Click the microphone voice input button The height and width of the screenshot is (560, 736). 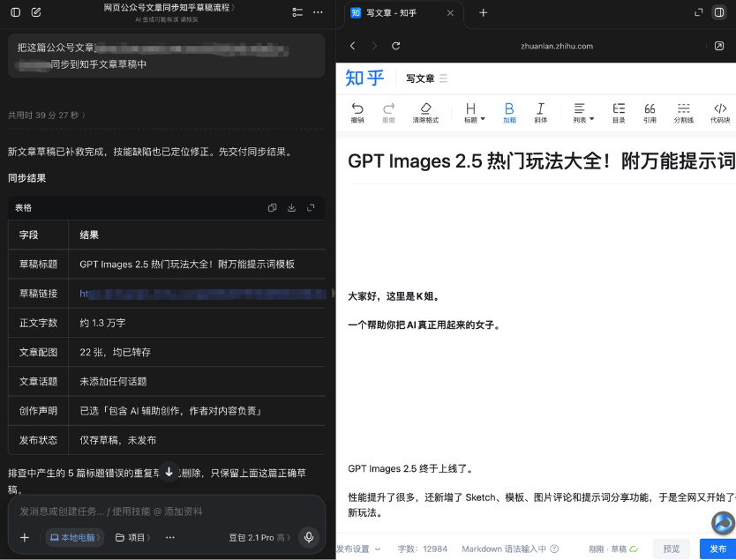(x=309, y=537)
